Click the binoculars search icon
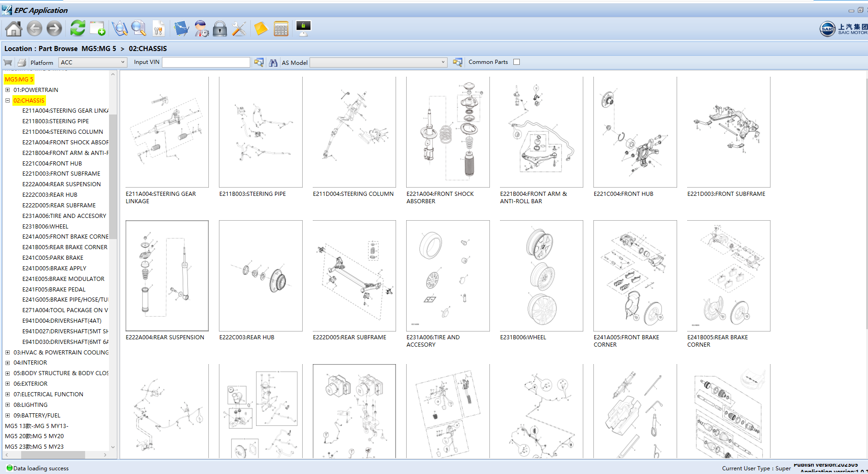 click(x=273, y=63)
